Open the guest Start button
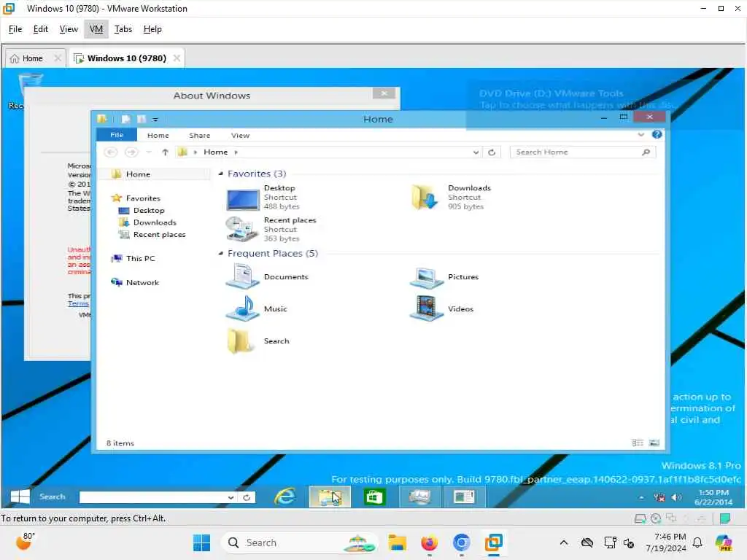The height and width of the screenshot is (560, 747). (20, 497)
